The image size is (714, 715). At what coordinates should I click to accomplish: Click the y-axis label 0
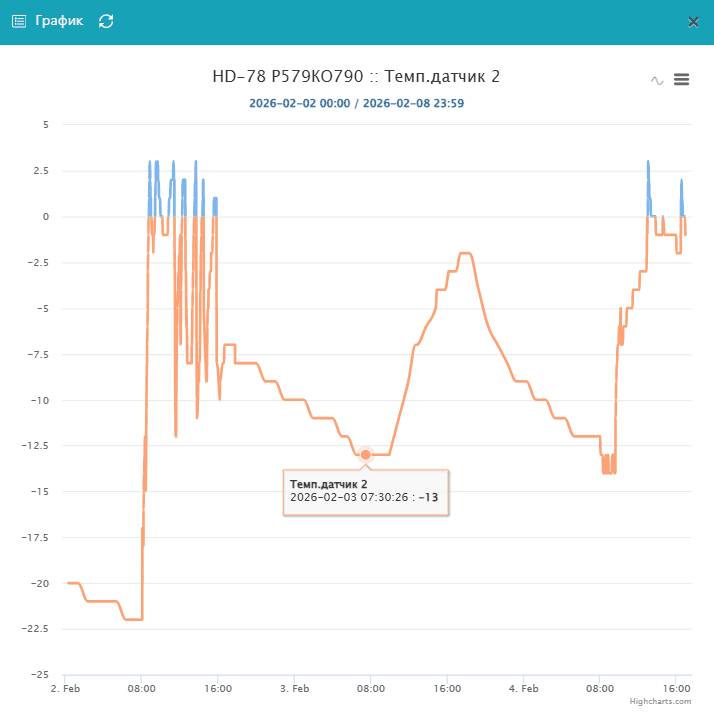click(45, 217)
